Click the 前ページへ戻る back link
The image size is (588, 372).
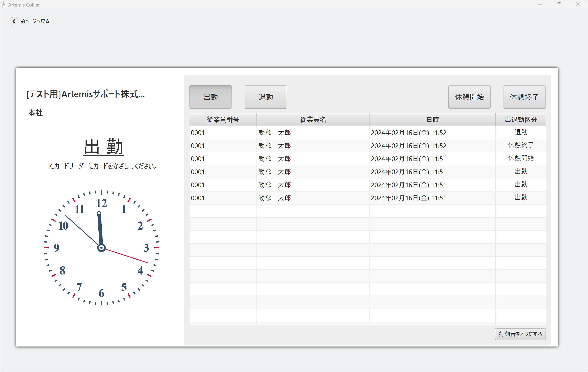coord(35,21)
